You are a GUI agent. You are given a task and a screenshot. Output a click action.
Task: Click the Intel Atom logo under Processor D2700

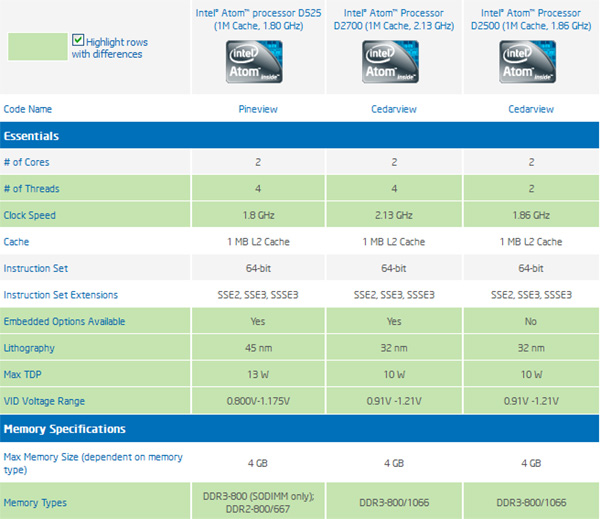pyautogui.click(x=390, y=62)
